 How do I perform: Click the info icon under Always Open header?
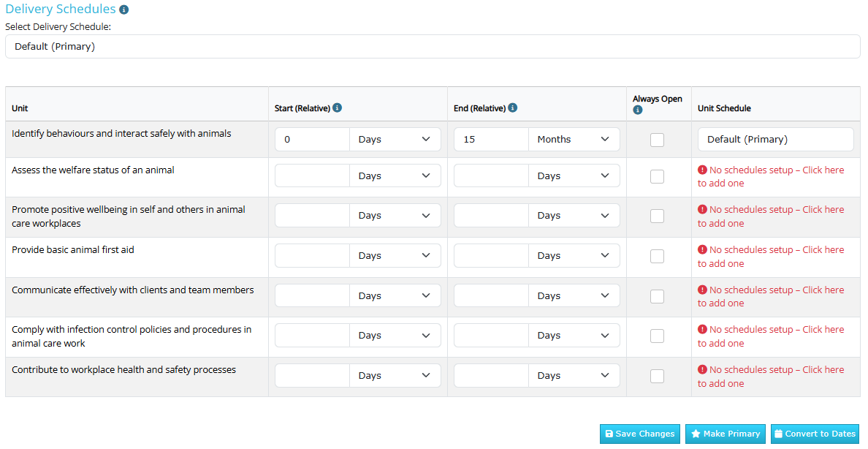click(637, 110)
